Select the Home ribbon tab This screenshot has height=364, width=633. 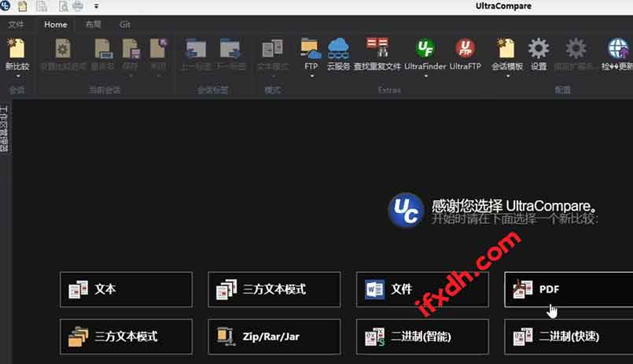click(56, 24)
